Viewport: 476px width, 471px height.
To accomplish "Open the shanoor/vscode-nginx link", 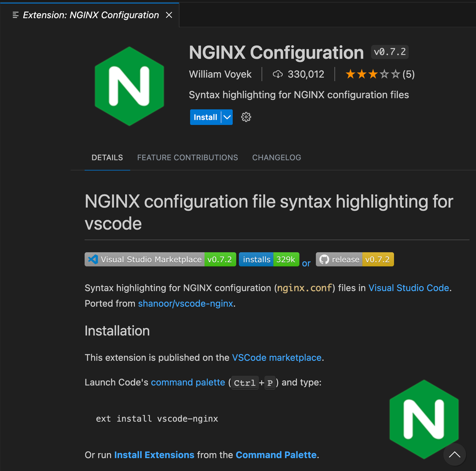I will (x=185, y=303).
